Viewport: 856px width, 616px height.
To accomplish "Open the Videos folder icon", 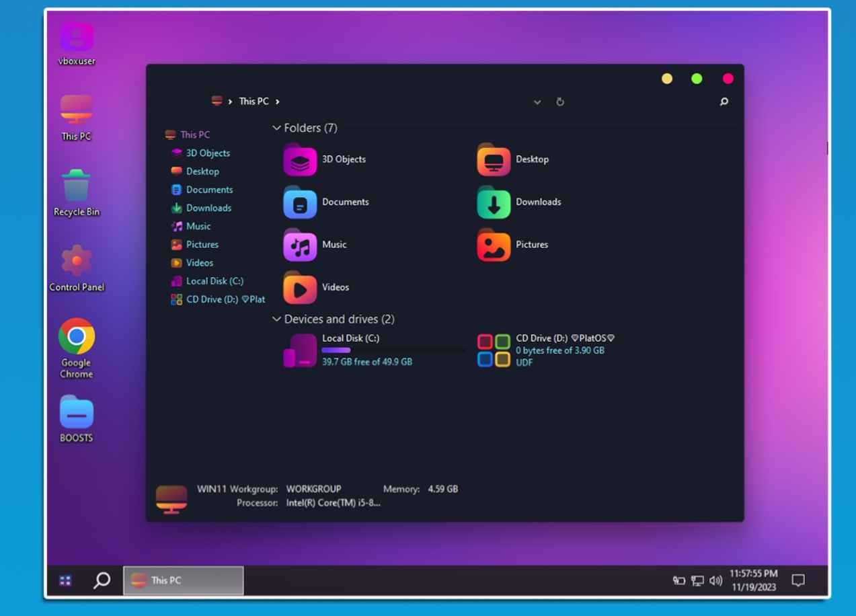I will (300, 288).
